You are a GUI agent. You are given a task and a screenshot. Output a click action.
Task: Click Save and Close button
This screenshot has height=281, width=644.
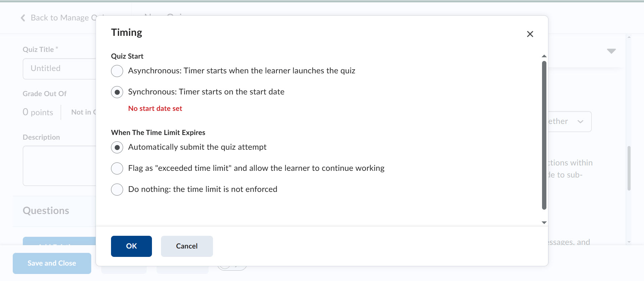coord(52,263)
